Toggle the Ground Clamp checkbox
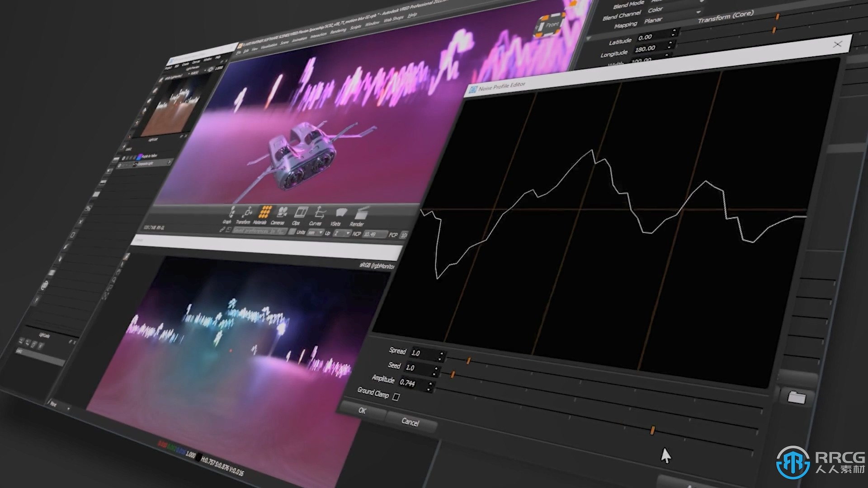Image resolution: width=868 pixels, height=488 pixels. [396, 397]
